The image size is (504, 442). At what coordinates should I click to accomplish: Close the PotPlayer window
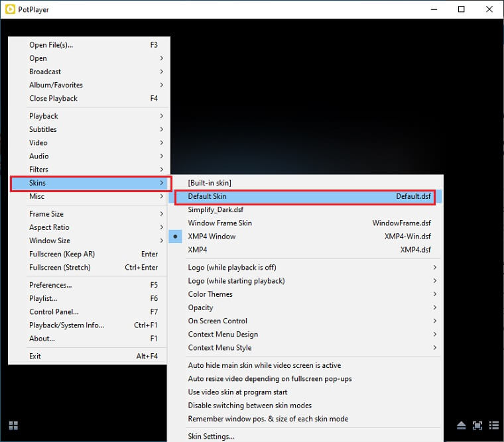tap(489, 9)
